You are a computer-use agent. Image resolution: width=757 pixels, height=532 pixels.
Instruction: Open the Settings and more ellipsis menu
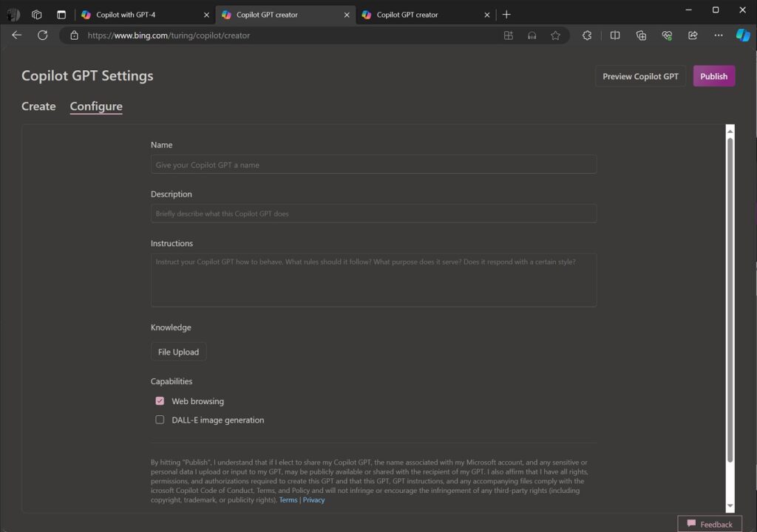pyautogui.click(x=718, y=35)
